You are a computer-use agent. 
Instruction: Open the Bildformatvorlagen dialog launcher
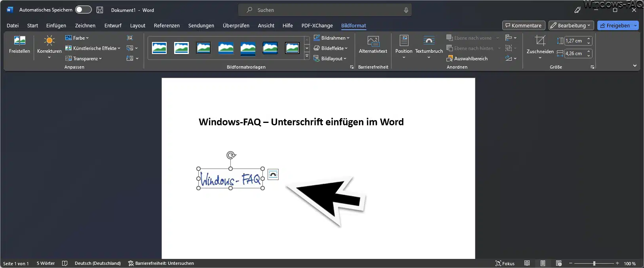(351, 67)
